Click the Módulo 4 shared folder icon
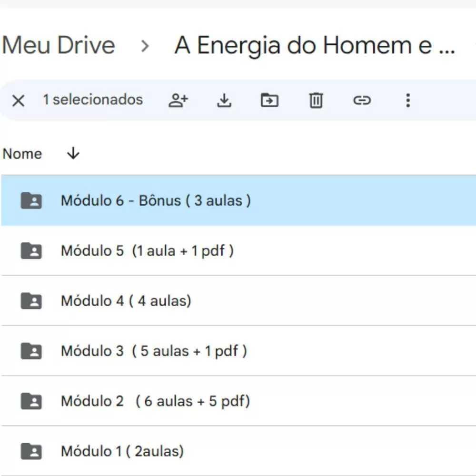 click(31, 301)
